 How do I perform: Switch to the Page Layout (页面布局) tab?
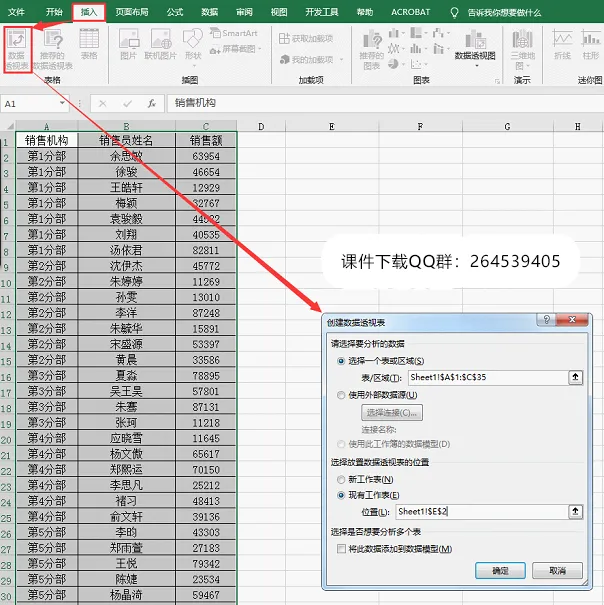pos(132,12)
